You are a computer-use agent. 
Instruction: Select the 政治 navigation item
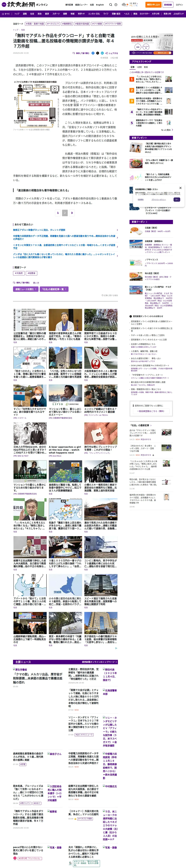coord(40,14)
